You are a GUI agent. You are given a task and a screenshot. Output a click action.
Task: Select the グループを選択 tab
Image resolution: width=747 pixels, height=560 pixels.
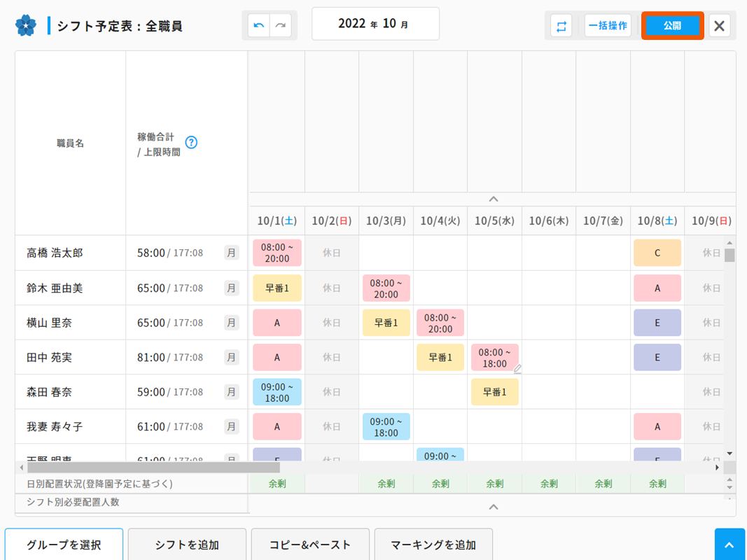(64, 545)
